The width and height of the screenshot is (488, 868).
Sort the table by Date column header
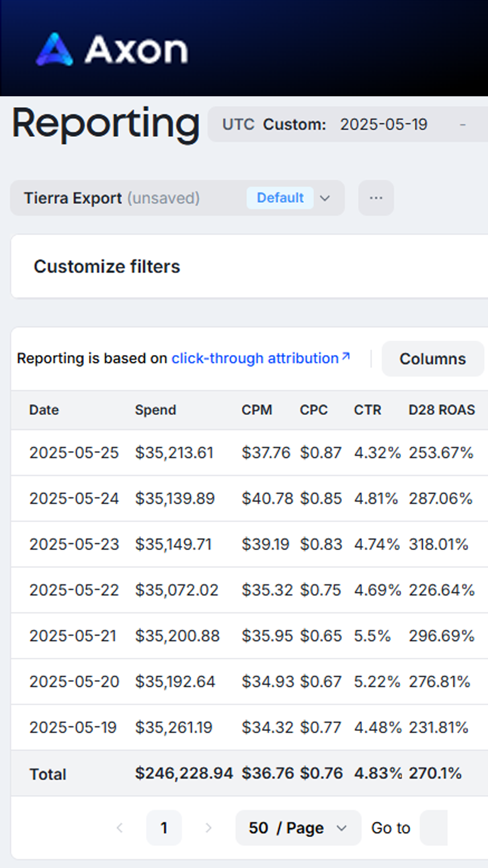pos(44,410)
